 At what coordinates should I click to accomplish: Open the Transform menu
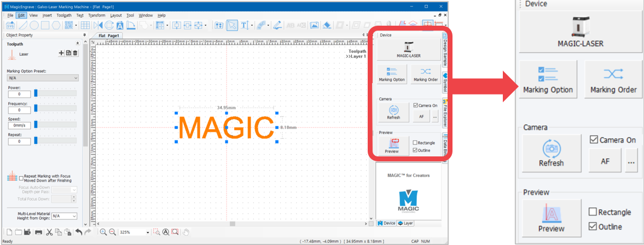point(96,15)
